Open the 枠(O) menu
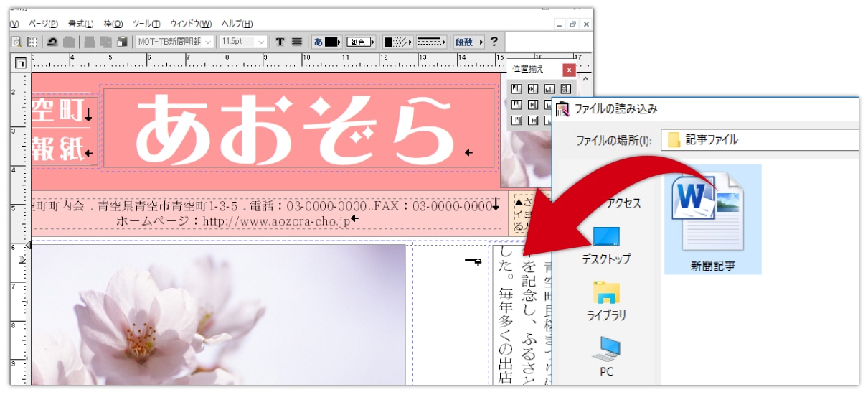 [x=113, y=24]
